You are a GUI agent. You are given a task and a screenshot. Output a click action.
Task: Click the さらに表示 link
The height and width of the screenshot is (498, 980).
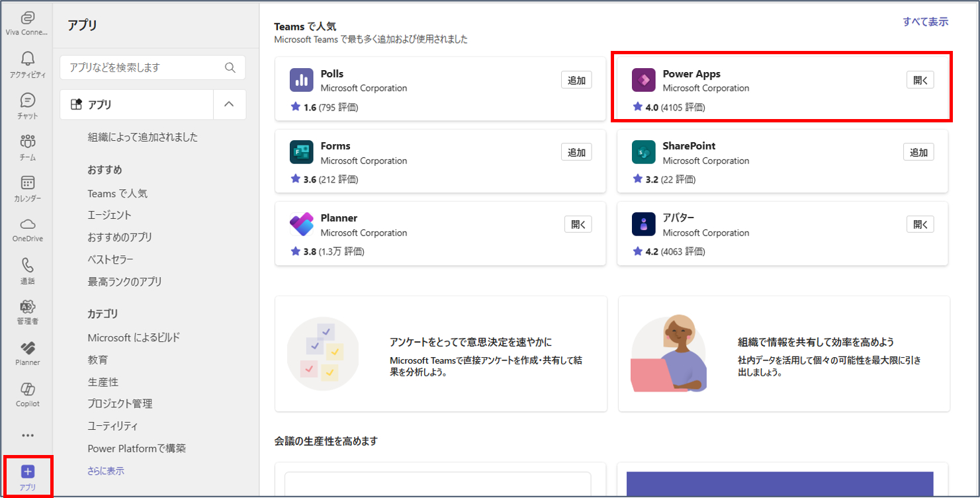[x=106, y=471]
